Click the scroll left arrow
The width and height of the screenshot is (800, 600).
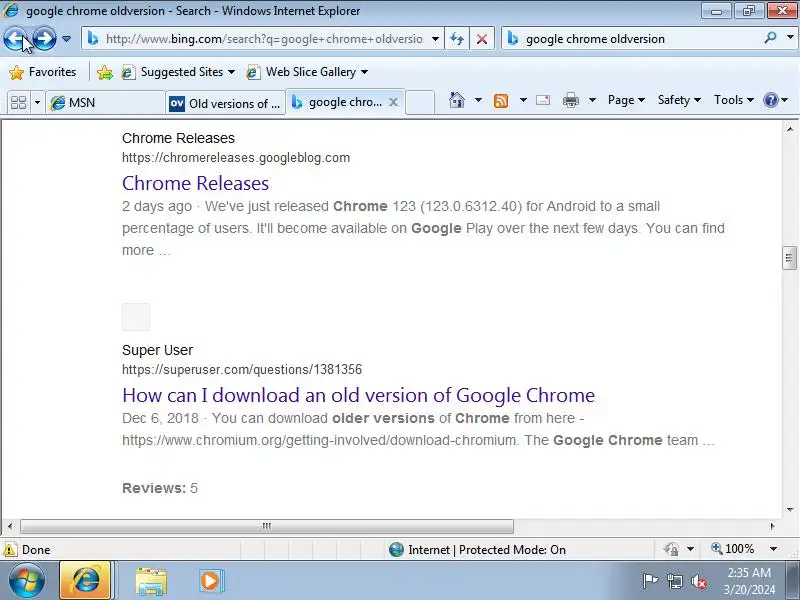point(10,526)
